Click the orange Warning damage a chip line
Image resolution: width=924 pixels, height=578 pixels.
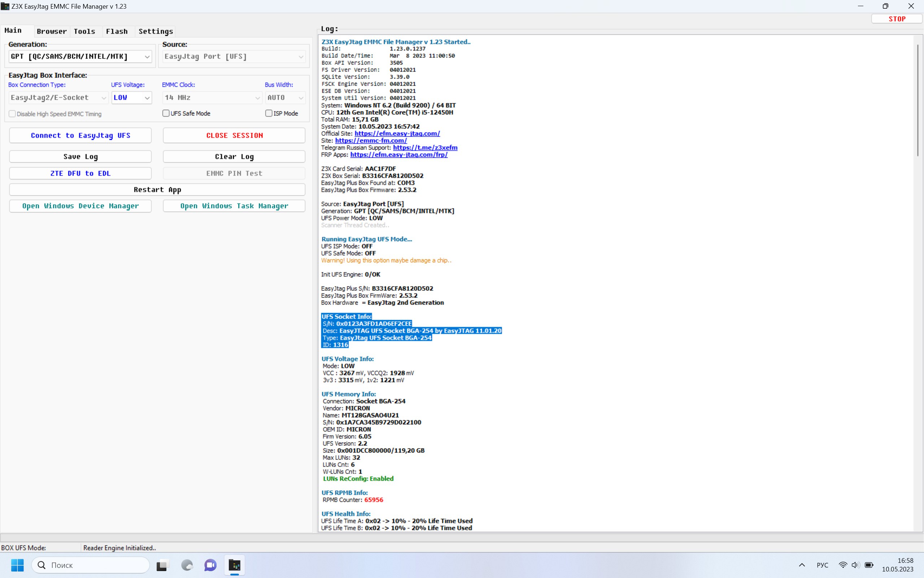pyautogui.click(x=386, y=260)
